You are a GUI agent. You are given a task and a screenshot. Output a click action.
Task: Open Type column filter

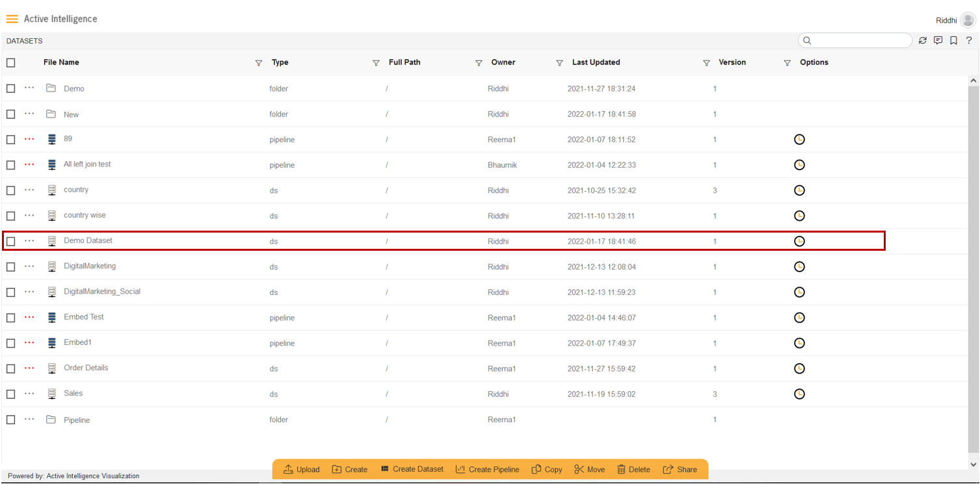tap(376, 63)
